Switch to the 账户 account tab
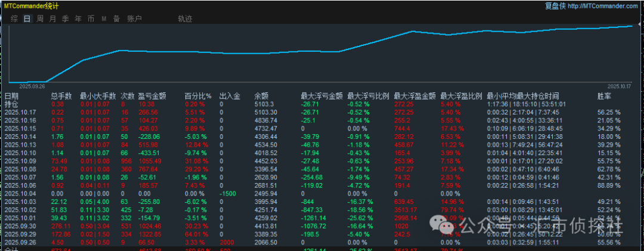Screen dimensions: 644x251 [x=134, y=18]
